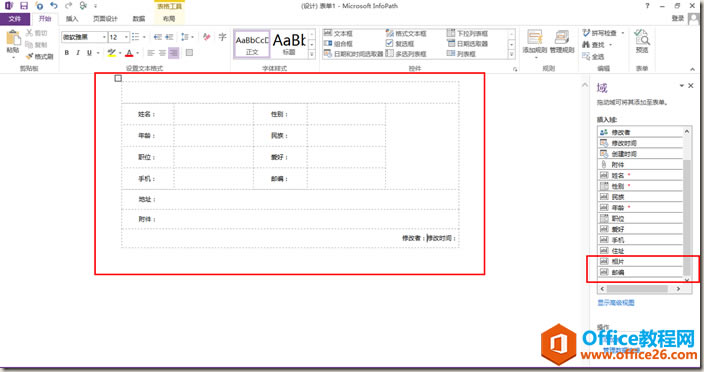704x372 pixels.
Task: Open the Fields pane options dropdown arrow
Action: tap(682, 85)
